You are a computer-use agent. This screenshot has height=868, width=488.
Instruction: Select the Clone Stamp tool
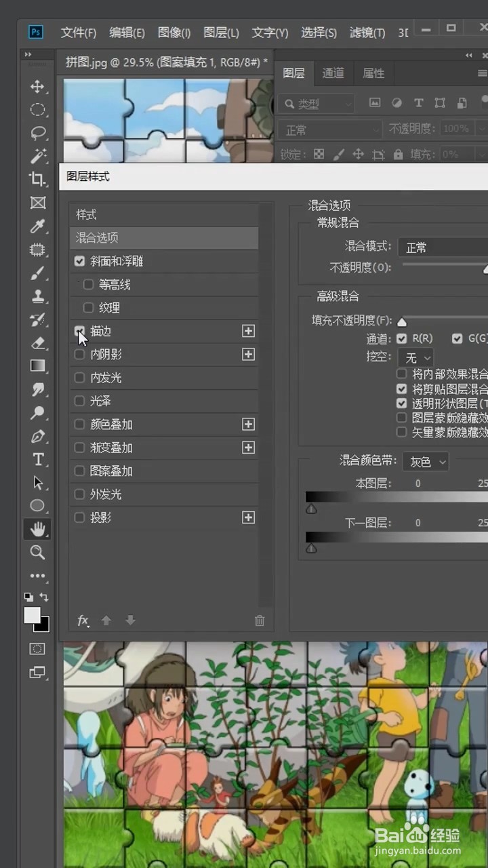(37, 296)
